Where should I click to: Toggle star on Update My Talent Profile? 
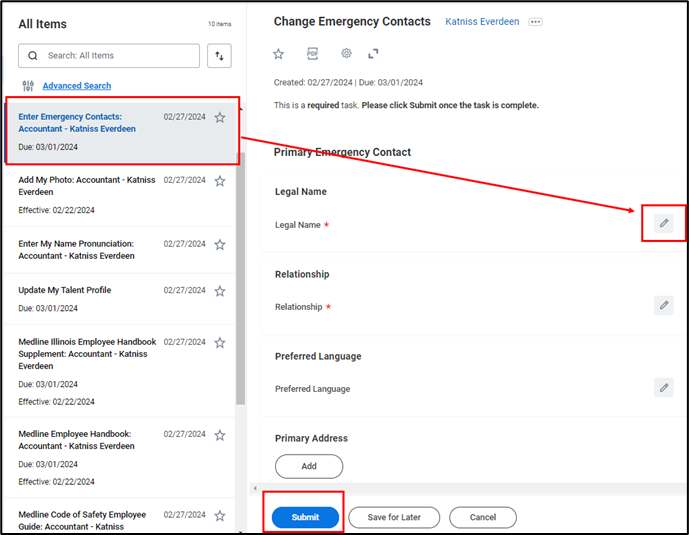coord(220,291)
